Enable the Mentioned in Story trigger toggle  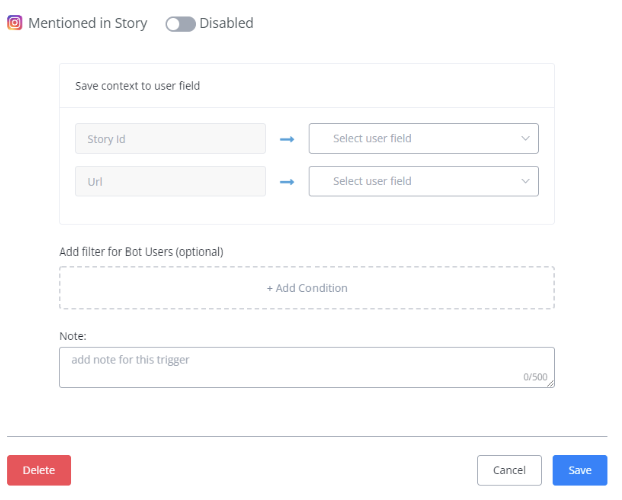pos(180,24)
